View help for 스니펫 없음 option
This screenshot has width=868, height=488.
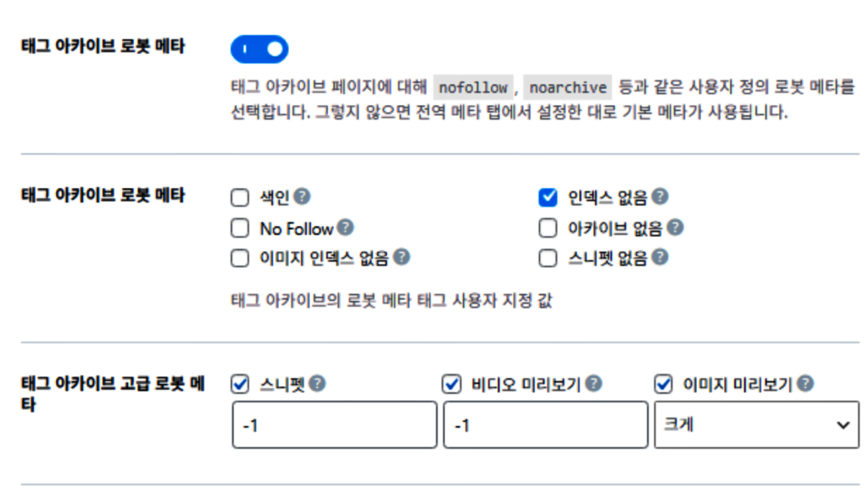pos(660,258)
